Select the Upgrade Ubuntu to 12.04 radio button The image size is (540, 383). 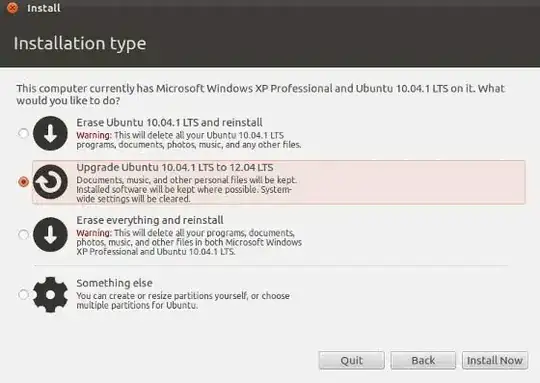(x=23, y=182)
